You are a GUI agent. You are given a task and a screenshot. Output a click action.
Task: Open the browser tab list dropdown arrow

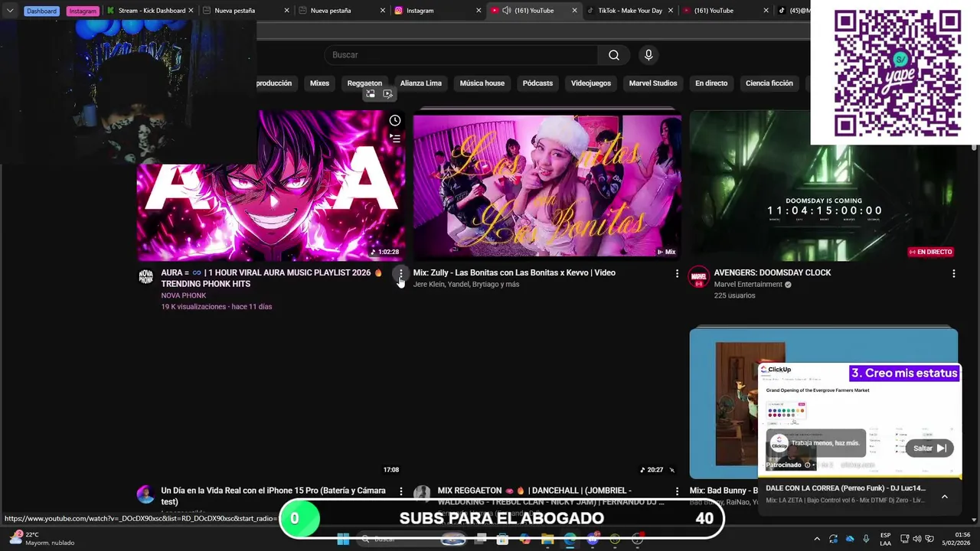(x=10, y=11)
